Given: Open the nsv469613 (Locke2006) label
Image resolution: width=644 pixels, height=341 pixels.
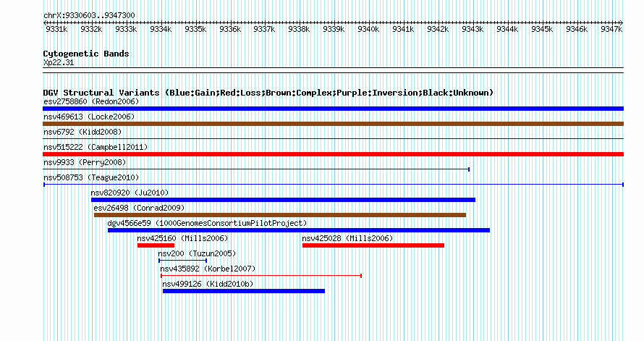Looking at the screenshot, I should [89, 117].
